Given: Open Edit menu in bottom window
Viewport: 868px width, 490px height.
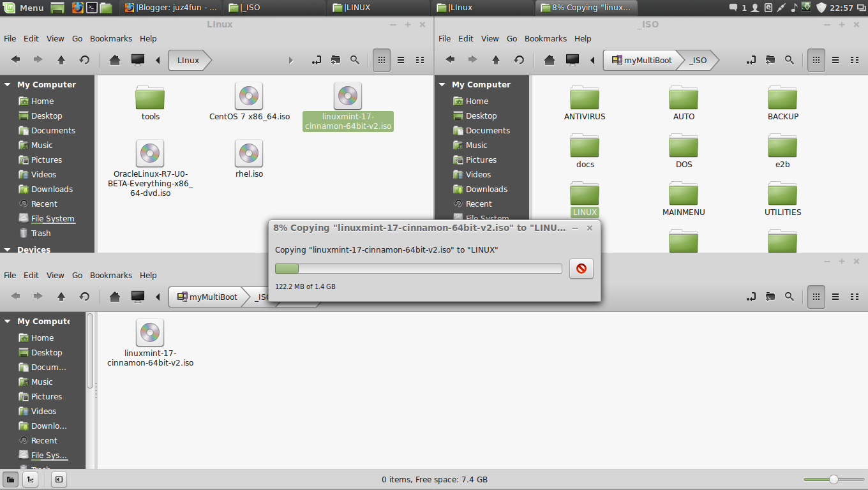Looking at the screenshot, I should coord(31,275).
